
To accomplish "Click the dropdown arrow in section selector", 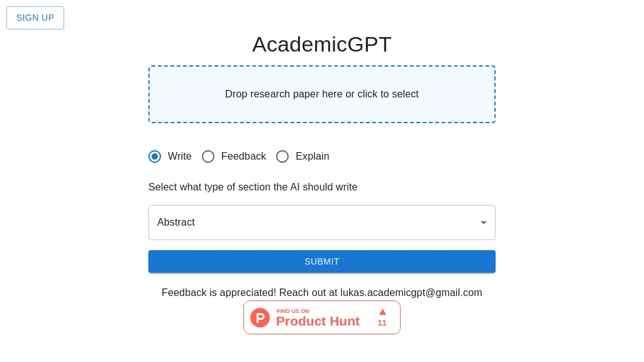I will pyautogui.click(x=483, y=222).
